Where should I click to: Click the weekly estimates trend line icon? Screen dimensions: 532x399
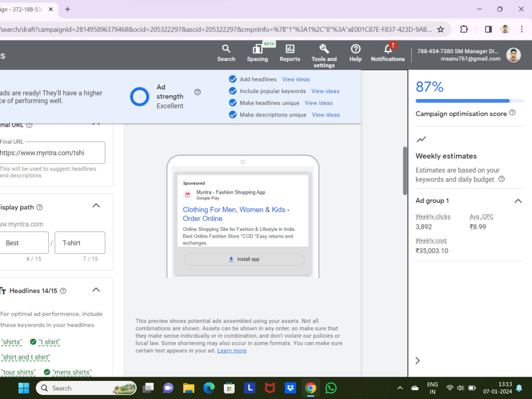click(421, 139)
